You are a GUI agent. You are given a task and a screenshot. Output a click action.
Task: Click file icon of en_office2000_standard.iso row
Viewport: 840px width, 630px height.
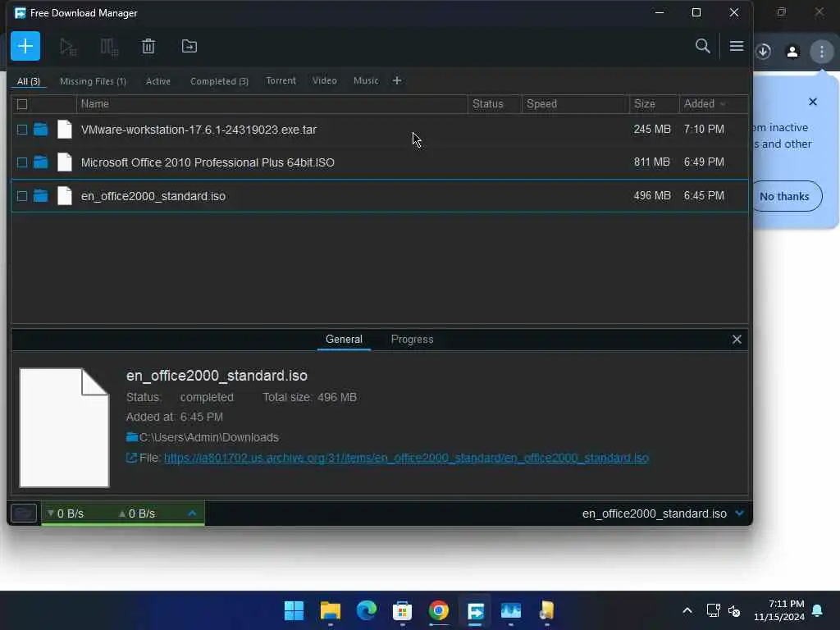[x=64, y=195]
